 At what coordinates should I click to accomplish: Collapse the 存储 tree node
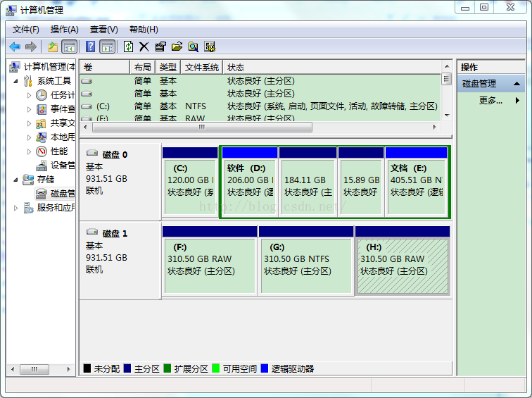coord(15,180)
